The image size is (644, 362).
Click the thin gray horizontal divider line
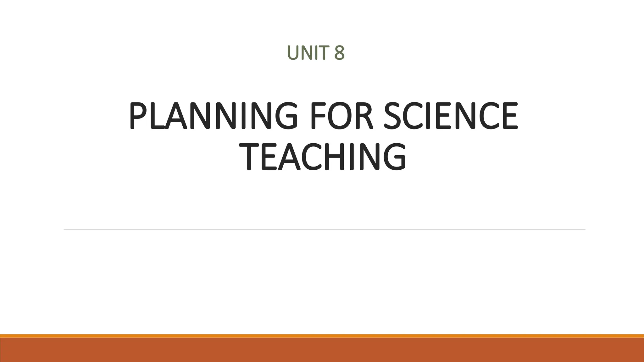click(325, 229)
